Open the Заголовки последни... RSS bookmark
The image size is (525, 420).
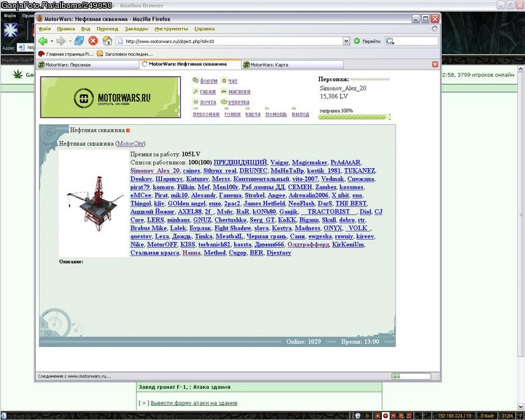pos(125,53)
